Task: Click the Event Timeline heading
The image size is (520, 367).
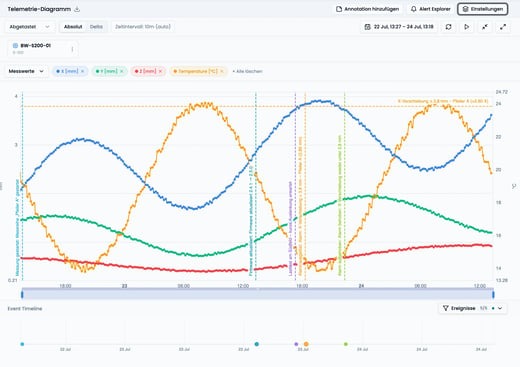Action: [25, 309]
